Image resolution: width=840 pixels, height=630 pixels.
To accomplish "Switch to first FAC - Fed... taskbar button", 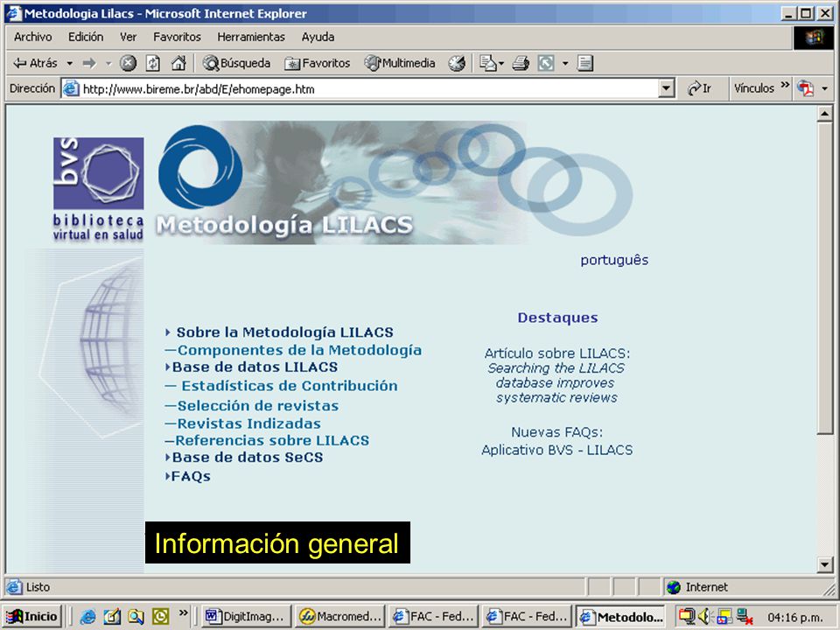I will point(432,617).
